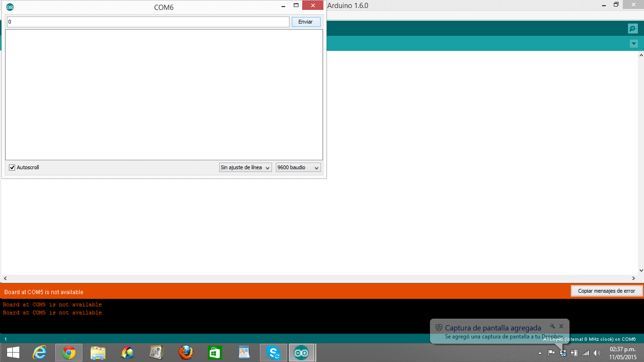Open the Windows Store taskbar icon
644x362 pixels.
click(215, 353)
